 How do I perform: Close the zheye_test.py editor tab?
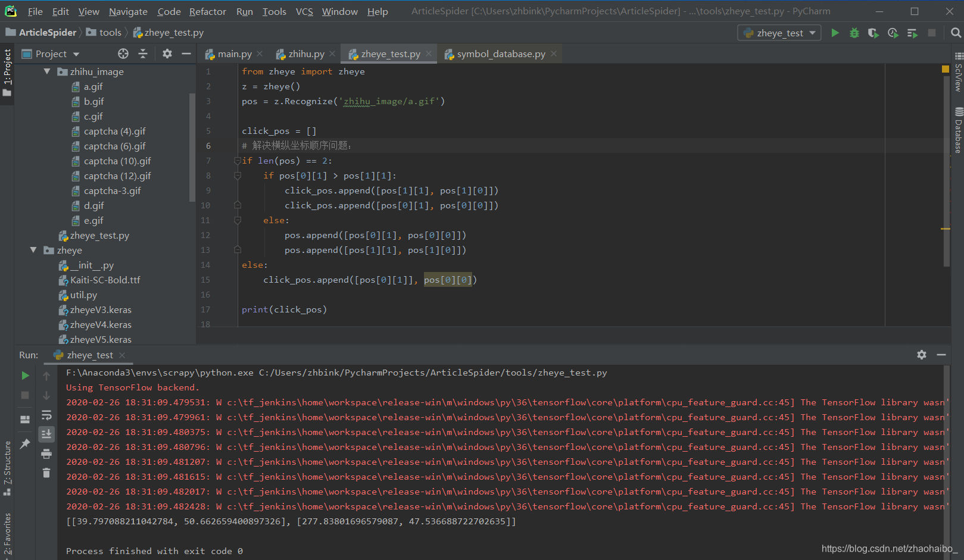click(429, 54)
